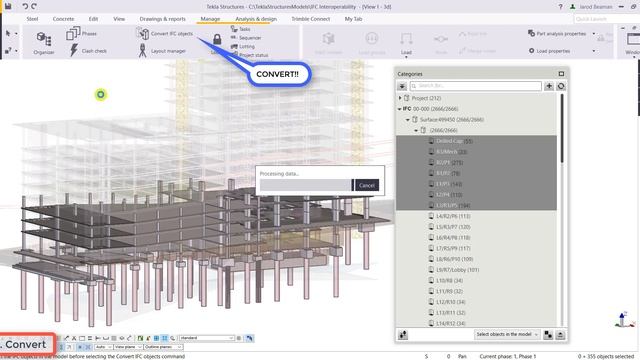Screen dimensions: 640x360
Task: Click the Phases icon
Action: 73,33
